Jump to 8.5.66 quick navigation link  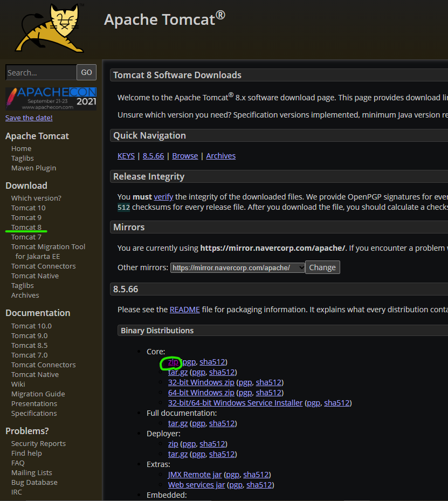pyautogui.click(x=153, y=156)
